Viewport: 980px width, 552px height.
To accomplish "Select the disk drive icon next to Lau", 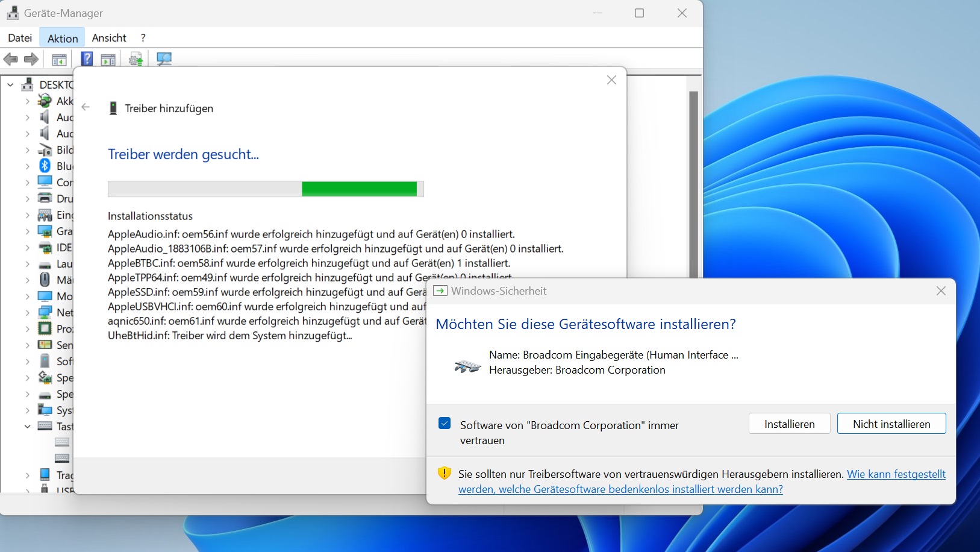I will (45, 264).
